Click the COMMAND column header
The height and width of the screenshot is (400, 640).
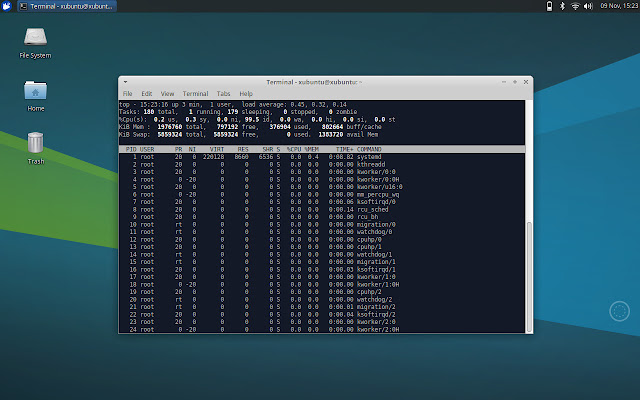click(x=369, y=149)
